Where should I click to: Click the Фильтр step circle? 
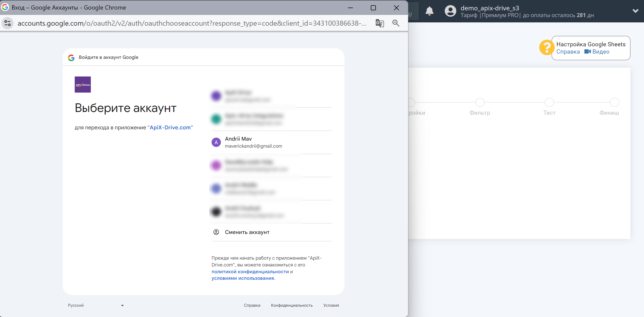point(480,102)
